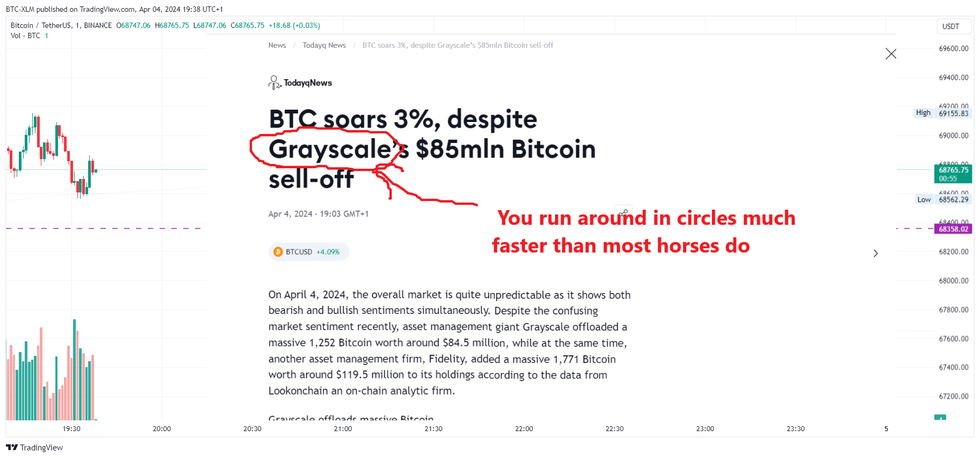Viewport: 980px width, 458px height.
Task: Click the 19:30 time axis marker
Action: 71,428
